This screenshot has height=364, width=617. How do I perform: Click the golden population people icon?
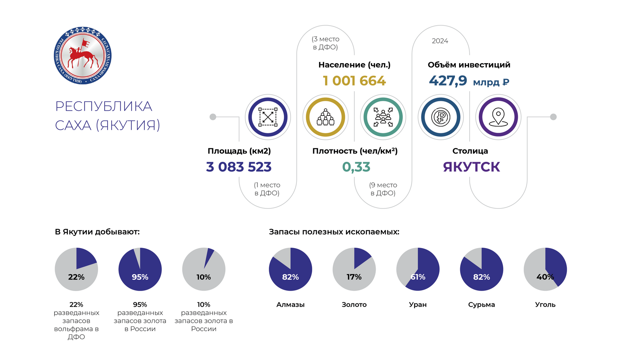[325, 117]
